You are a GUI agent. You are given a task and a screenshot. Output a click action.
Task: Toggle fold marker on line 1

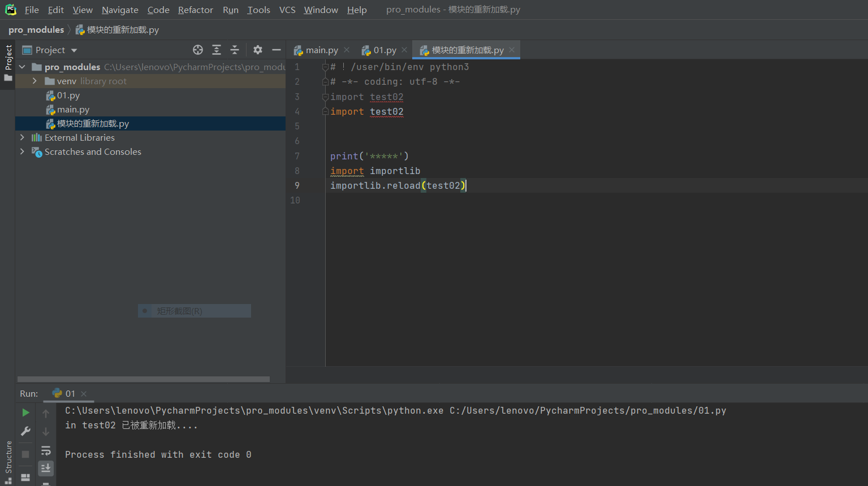click(325, 67)
